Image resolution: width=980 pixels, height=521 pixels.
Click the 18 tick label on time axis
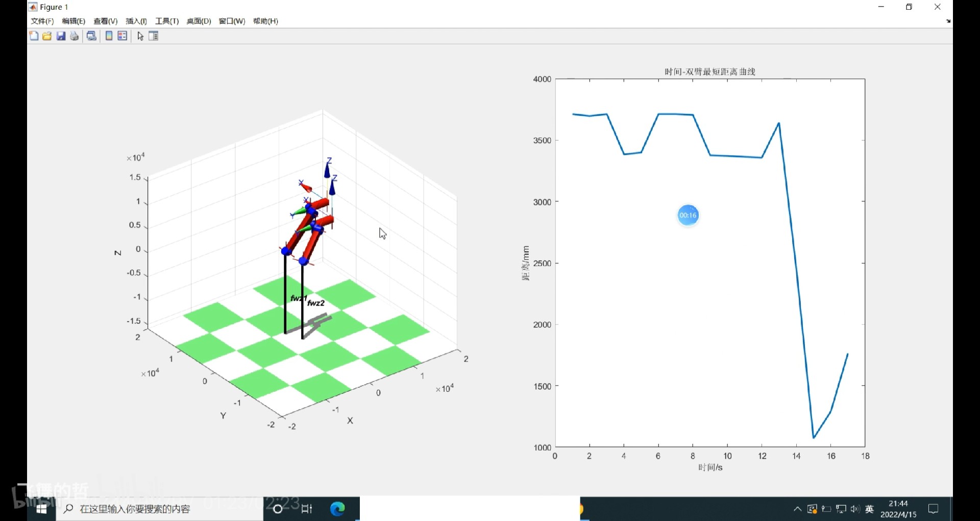tap(866, 456)
